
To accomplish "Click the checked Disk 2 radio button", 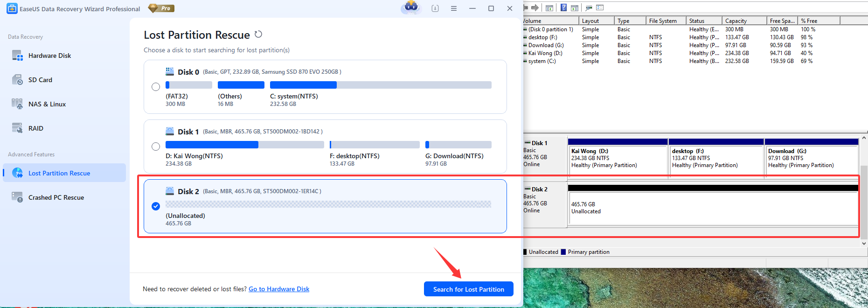I will (156, 206).
